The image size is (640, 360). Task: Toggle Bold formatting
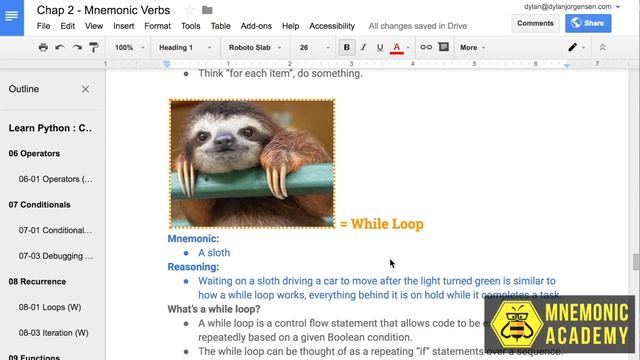pos(347,47)
